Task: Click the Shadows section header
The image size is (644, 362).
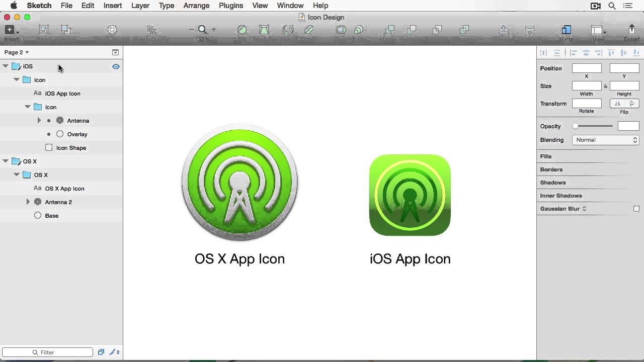Action: tap(553, 183)
